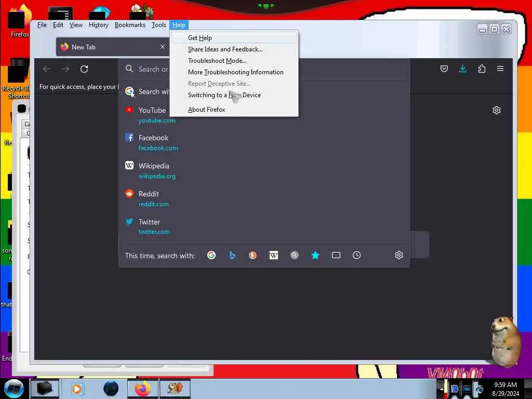This screenshot has height=399, width=532.
Task: Open the Facebook suggestion
Action: click(264, 143)
